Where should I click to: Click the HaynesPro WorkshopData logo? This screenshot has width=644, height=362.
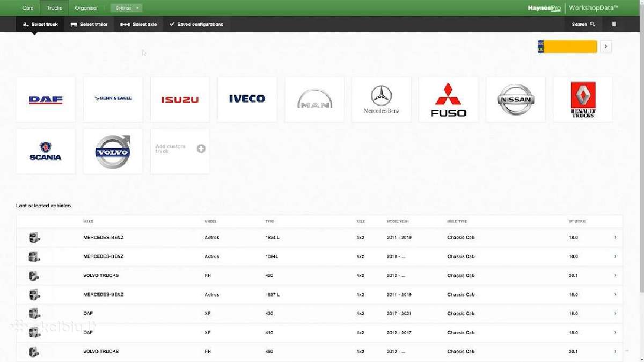pos(573,8)
